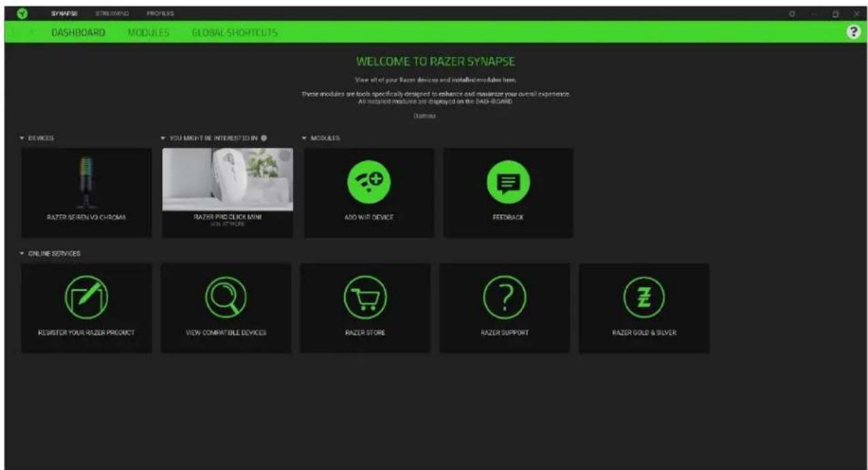The image size is (868, 470).
Task: Collapse the Devices section arrow
Action: click(x=22, y=138)
